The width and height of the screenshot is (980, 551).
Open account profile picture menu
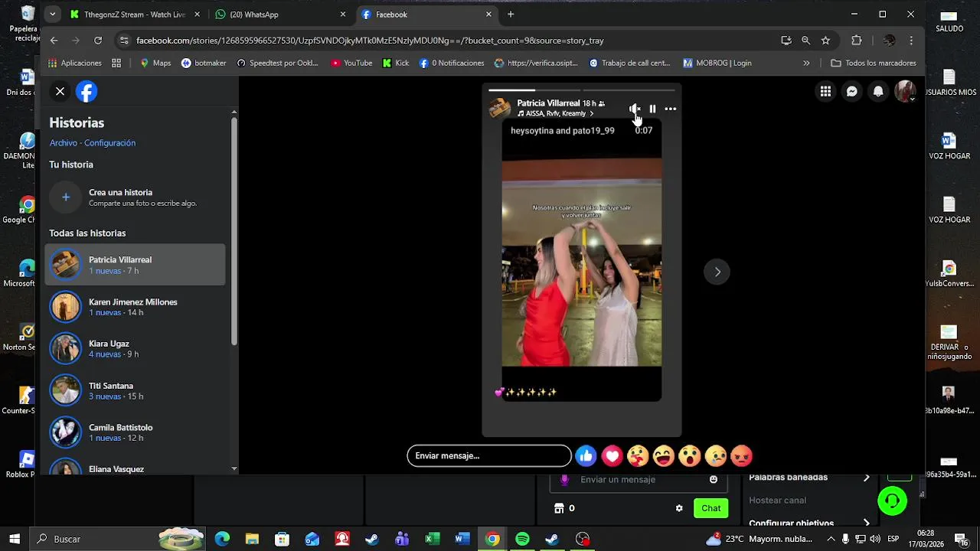[x=906, y=92]
